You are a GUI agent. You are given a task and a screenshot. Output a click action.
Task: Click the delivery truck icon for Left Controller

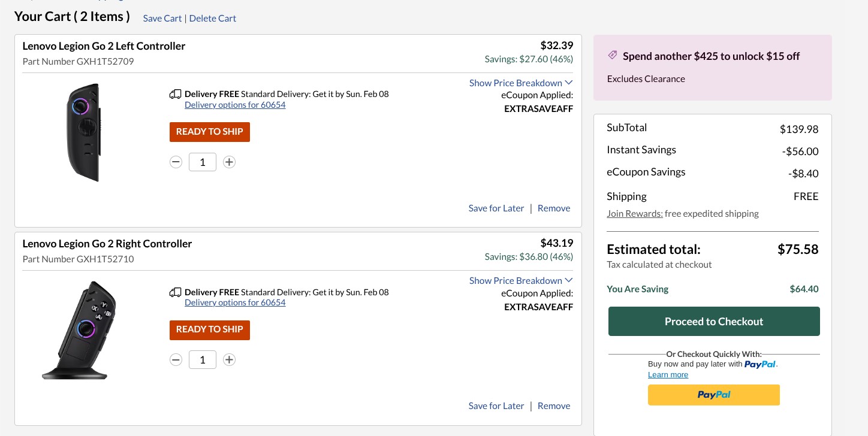(x=176, y=94)
